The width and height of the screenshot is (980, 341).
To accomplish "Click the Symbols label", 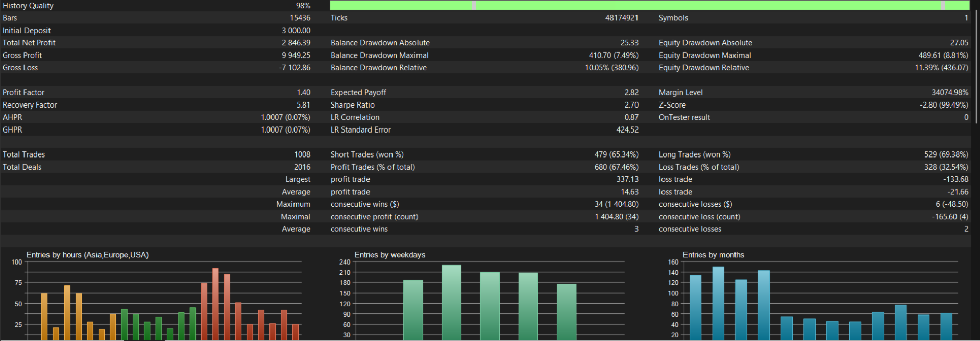I will click(x=673, y=18).
